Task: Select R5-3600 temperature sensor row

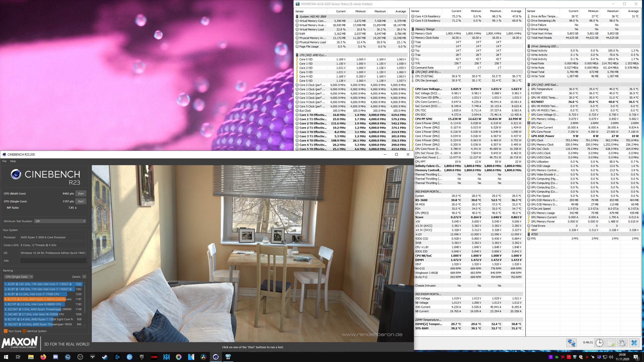Action: pos(469,200)
